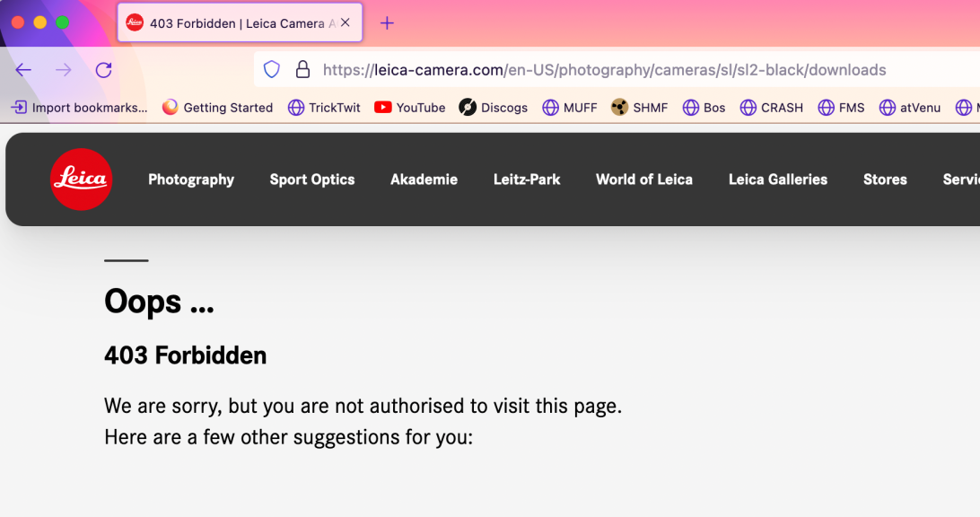Click the reload page icon
The width and height of the screenshot is (980, 517).
(x=103, y=70)
